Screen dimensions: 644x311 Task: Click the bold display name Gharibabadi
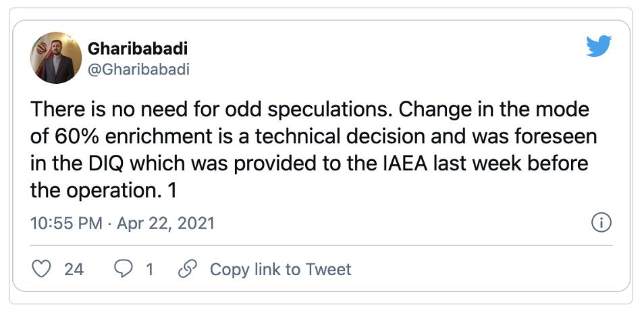(138, 49)
